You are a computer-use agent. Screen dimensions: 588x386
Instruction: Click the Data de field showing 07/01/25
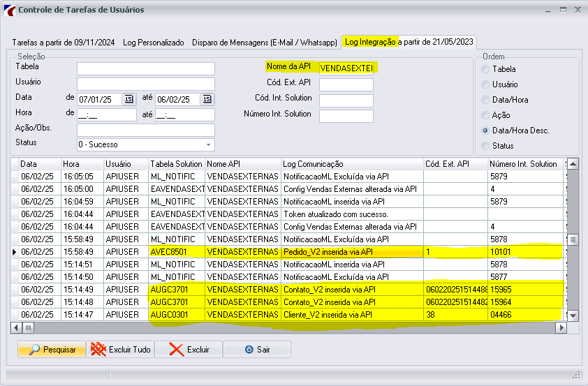99,99
